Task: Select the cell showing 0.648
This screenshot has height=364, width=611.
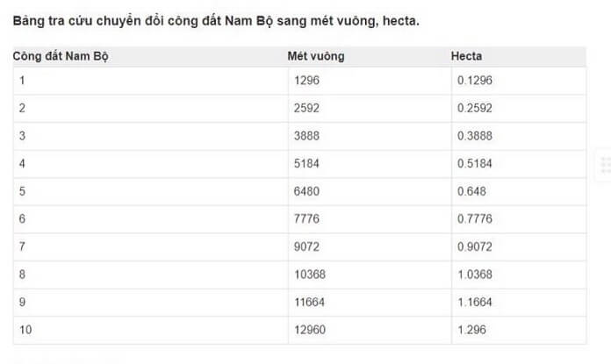Action: [519, 191]
